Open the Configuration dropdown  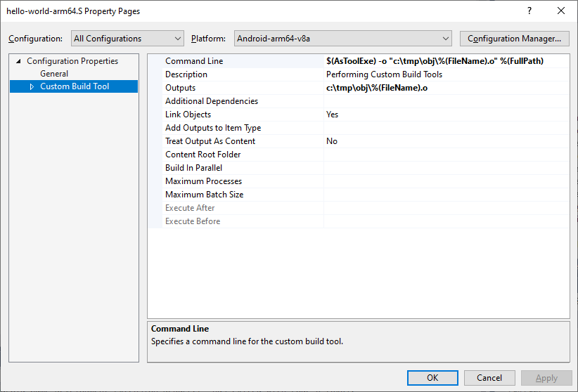coord(127,39)
